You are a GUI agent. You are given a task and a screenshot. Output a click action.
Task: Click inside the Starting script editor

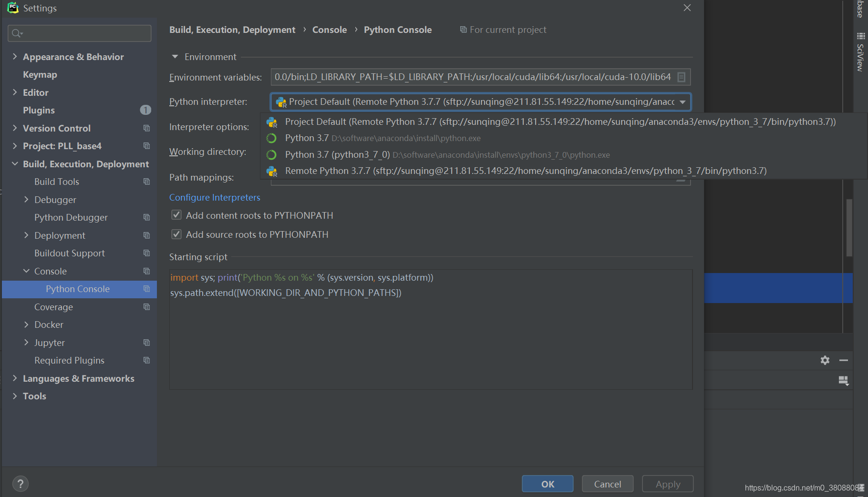tap(431, 329)
